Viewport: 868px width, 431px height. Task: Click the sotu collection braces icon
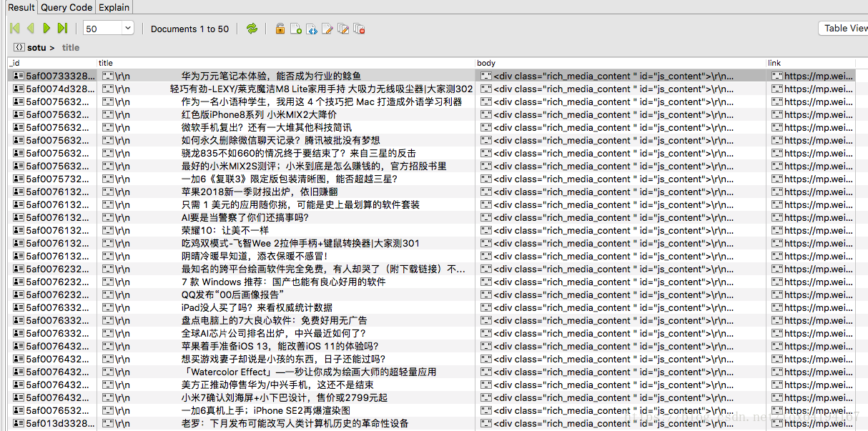pos(19,47)
